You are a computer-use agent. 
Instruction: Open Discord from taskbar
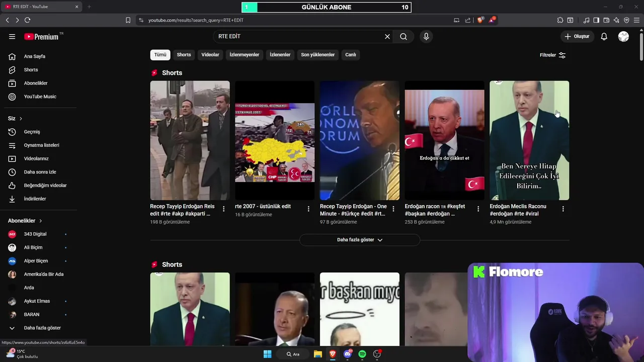347,354
